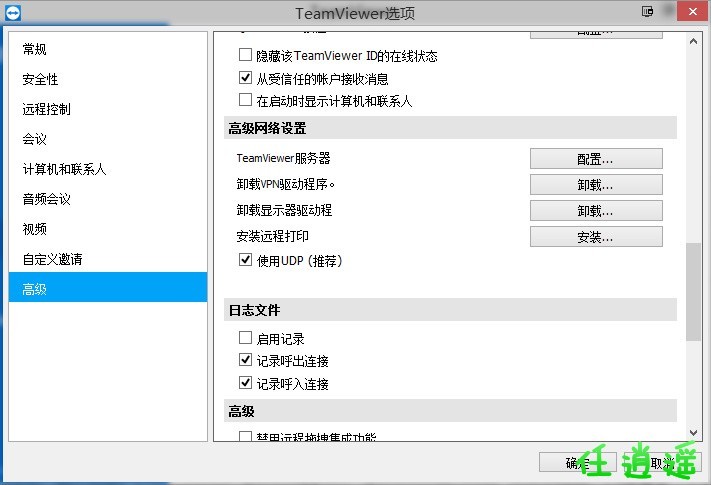Click 卸载... for 显示器驱动程序

596,211
